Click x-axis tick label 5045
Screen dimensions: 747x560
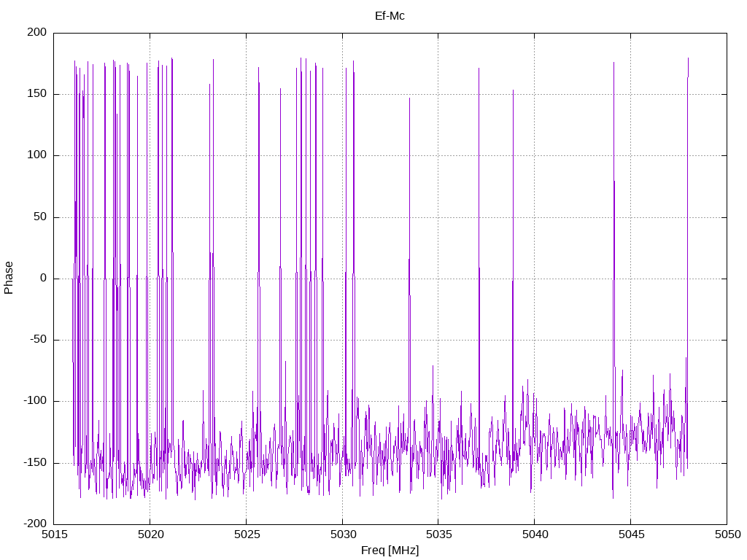click(631, 534)
